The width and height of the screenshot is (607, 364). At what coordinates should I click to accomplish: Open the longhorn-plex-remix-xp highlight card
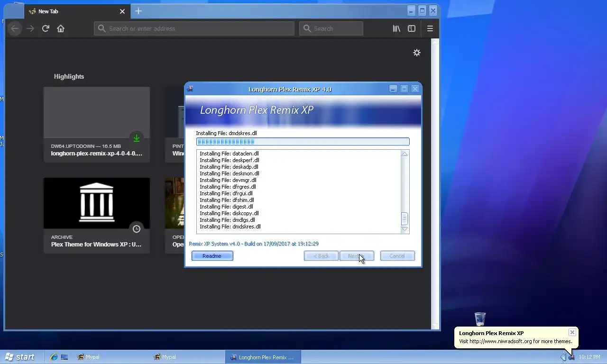coord(97,125)
